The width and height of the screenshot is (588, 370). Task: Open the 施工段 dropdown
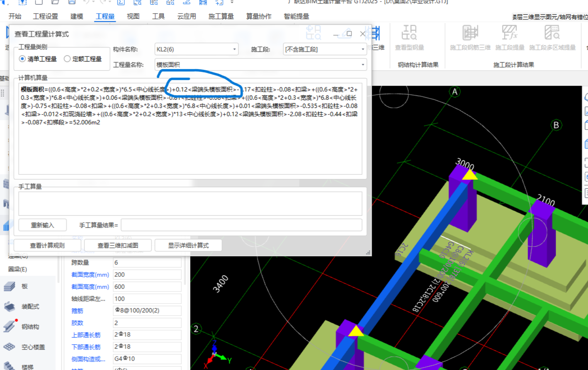pos(325,49)
